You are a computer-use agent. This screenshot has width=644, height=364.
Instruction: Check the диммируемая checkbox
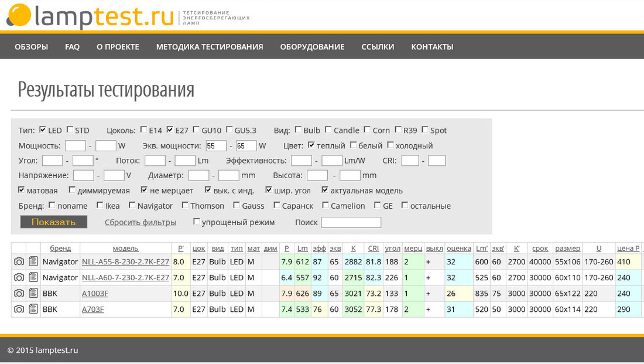tap(72, 189)
